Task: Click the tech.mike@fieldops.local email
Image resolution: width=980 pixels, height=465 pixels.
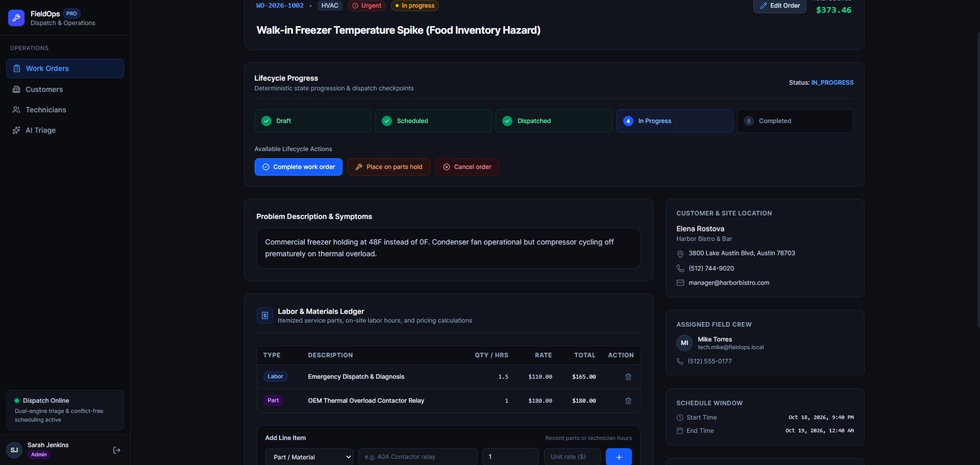Action: pyautogui.click(x=731, y=348)
